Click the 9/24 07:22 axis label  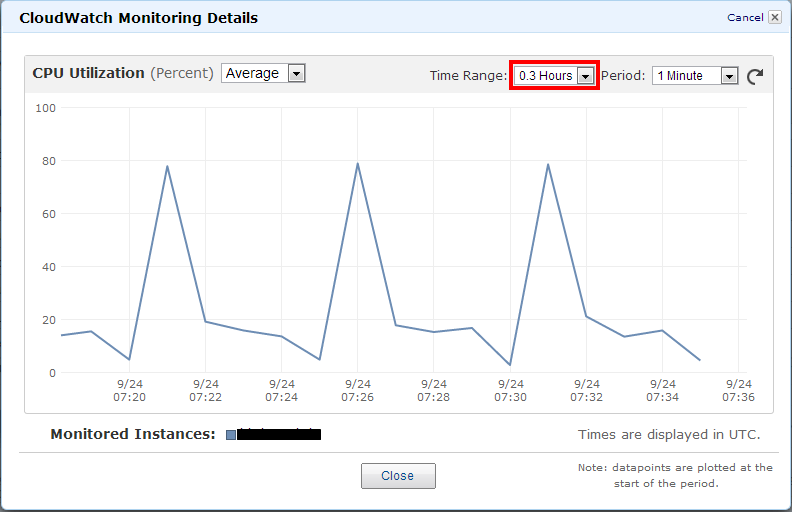click(206, 390)
